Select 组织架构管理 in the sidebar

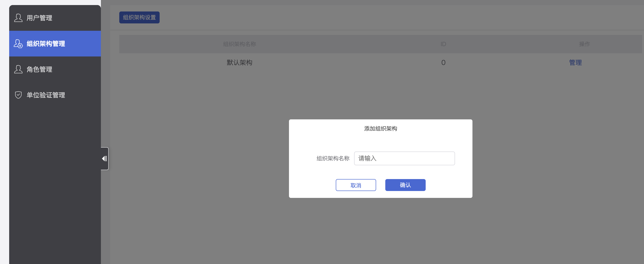point(46,44)
